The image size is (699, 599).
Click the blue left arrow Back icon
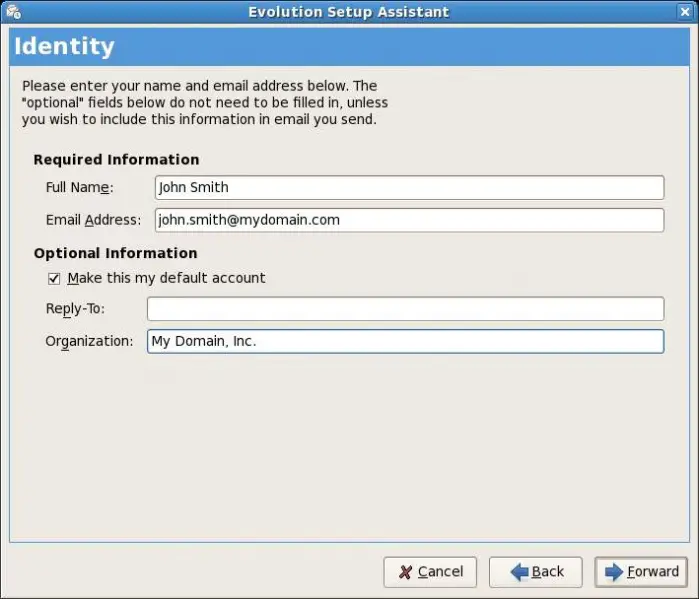tap(519, 572)
